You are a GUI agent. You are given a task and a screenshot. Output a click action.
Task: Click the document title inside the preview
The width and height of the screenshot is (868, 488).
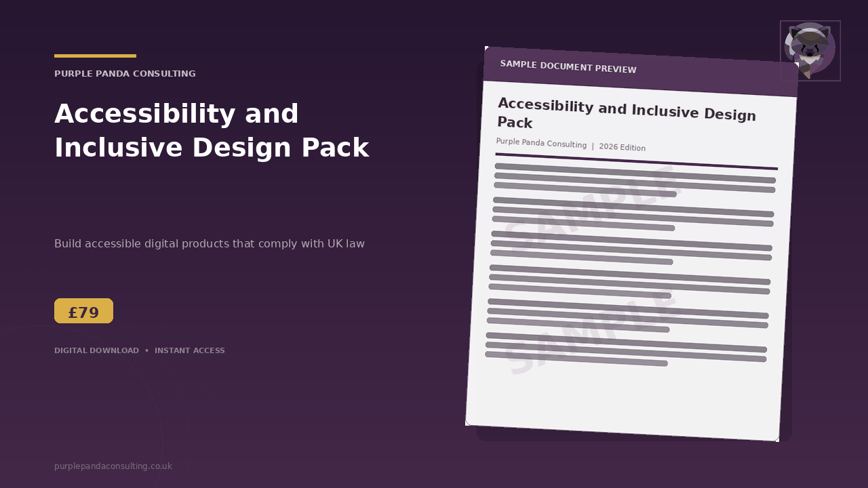coord(627,114)
